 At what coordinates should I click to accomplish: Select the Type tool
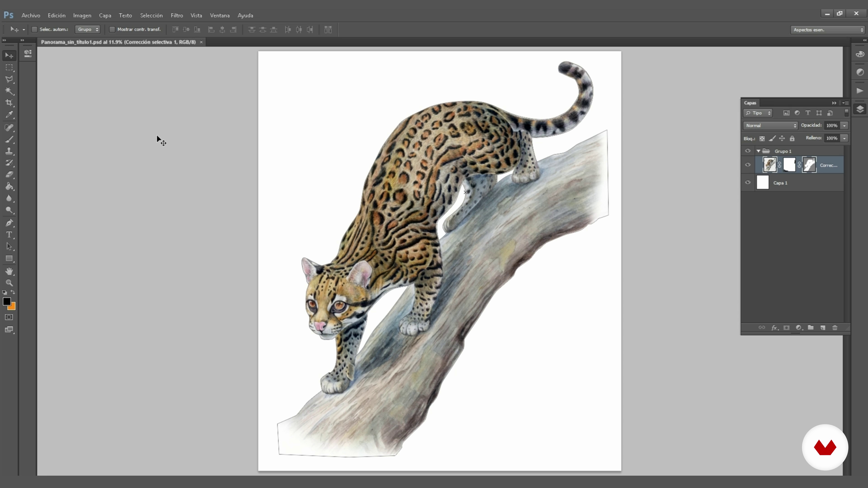9,235
